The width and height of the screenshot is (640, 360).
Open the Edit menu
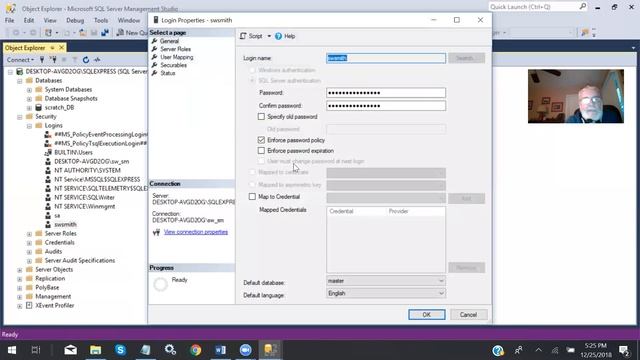coord(29,20)
